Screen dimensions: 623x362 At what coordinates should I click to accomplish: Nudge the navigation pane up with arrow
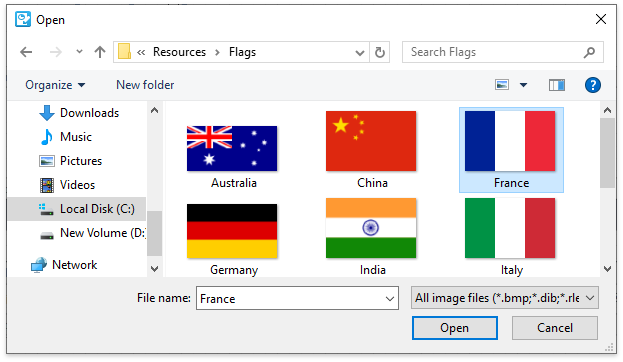click(x=155, y=110)
